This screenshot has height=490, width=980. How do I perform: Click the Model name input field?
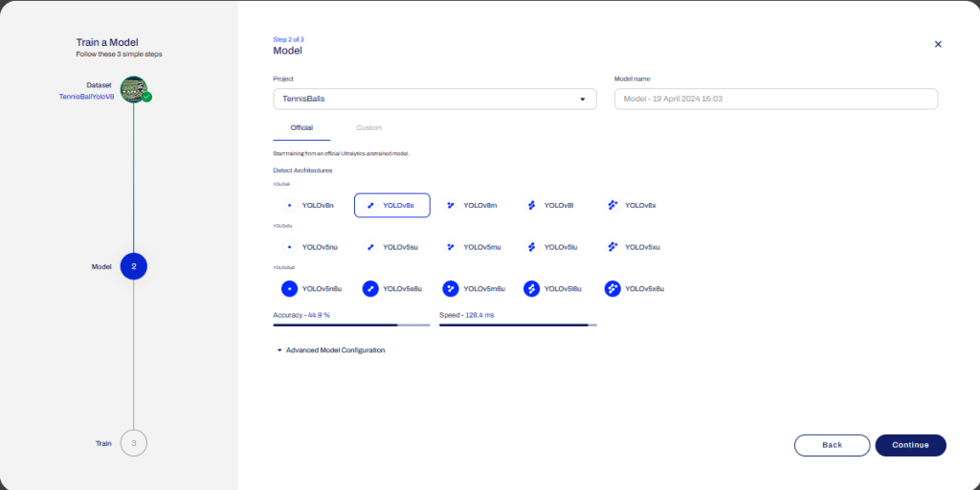coord(775,100)
